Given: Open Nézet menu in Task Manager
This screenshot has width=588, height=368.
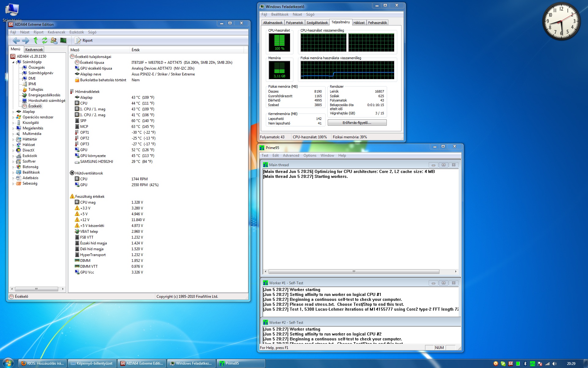Looking at the screenshot, I should coord(297,14).
